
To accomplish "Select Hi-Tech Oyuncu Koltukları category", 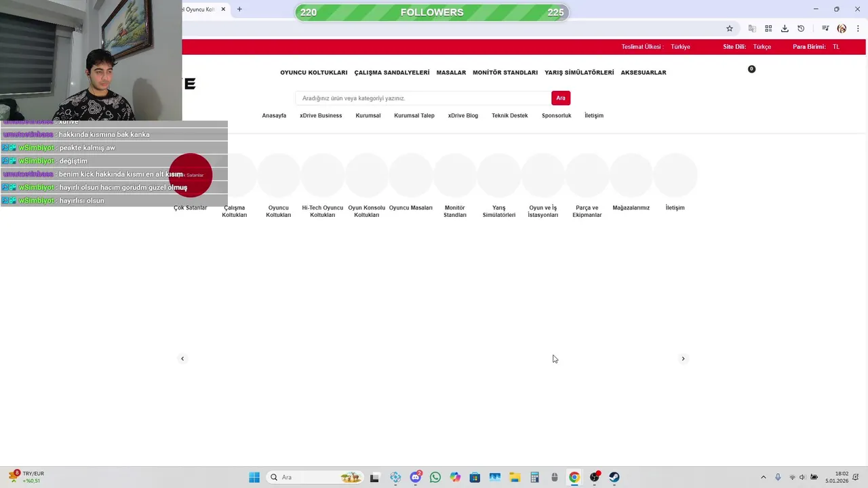I will pyautogui.click(x=323, y=184).
